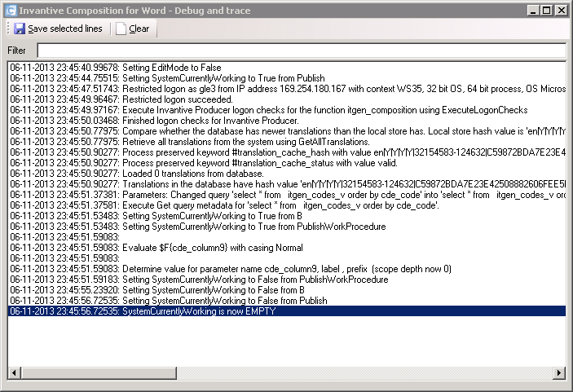Click the Clear button label
This screenshot has height=392, width=573.
[x=139, y=29]
